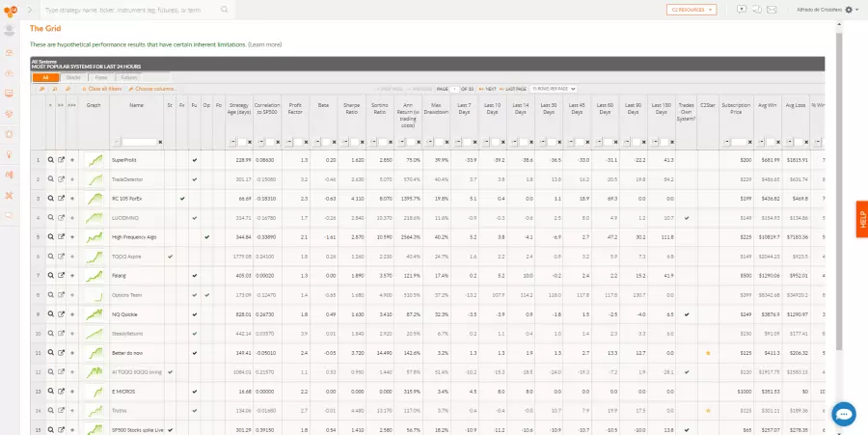Open the chat conversations icon
Image resolution: width=868 pixels, height=435 pixels.
click(x=757, y=10)
